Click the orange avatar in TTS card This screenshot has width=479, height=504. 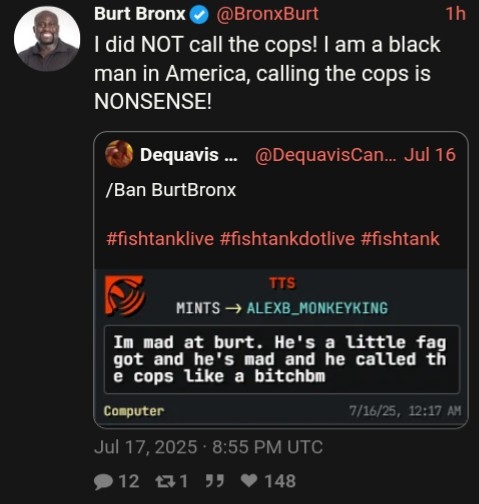coord(125,296)
